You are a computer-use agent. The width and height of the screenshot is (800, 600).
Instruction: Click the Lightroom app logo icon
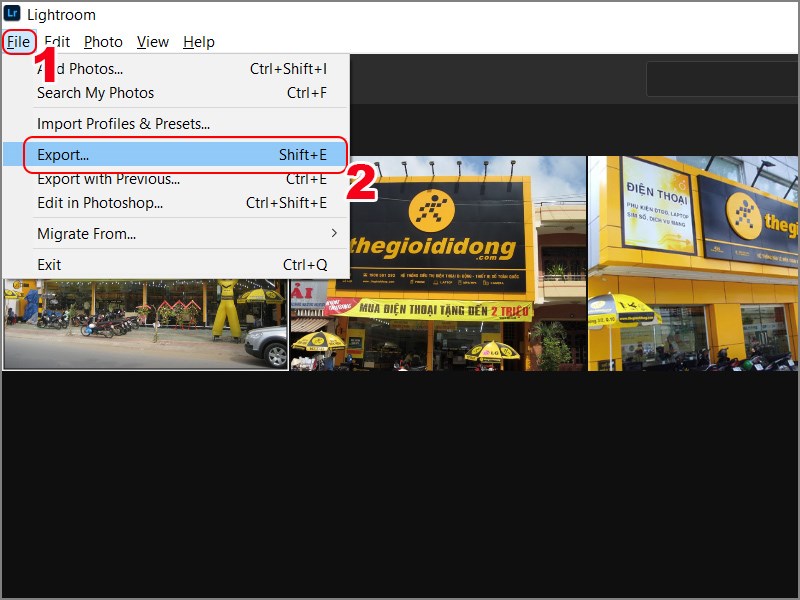pyautogui.click(x=14, y=14)
